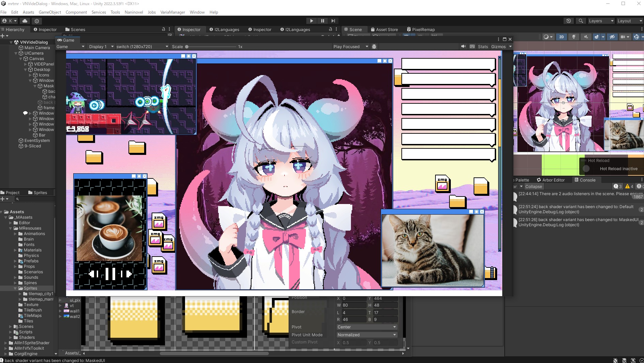Open the Play Focused dropdown

tap(350, 47)
